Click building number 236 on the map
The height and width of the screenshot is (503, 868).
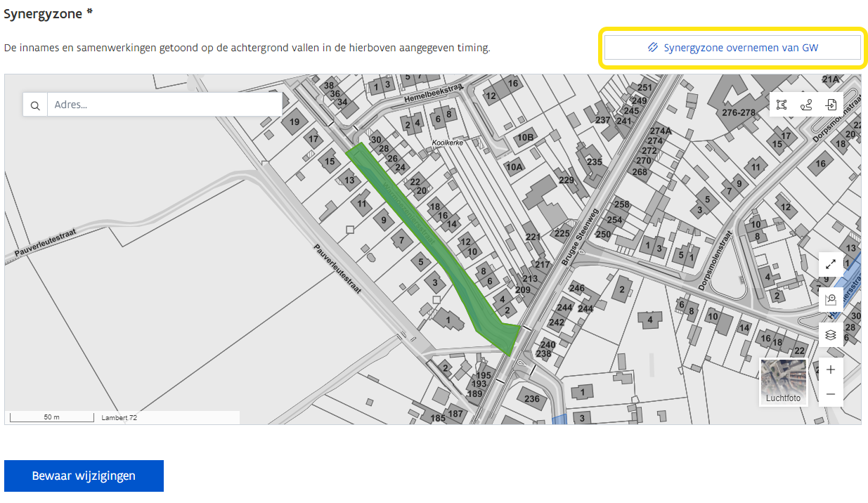(x=532, y=398)
